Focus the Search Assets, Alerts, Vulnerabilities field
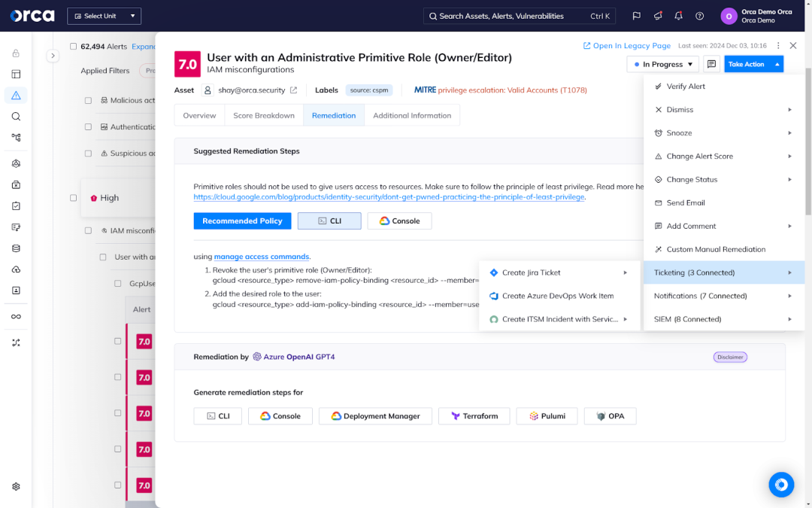 pos(520,16)
